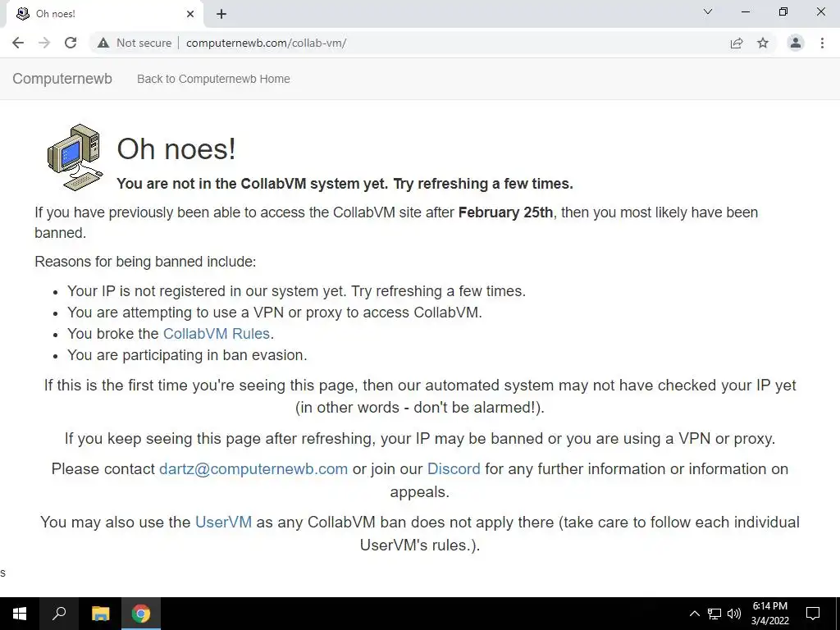Open the UserVM link
Viewport: 840px width, 630px height.
[x=223, y=522]
